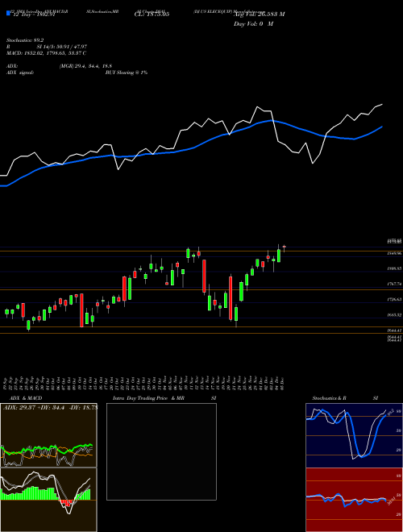The width and height of the screenshot is (403, 532).
Task: Click the blue-background Stochastics chart panel
Action: (354, 435)
